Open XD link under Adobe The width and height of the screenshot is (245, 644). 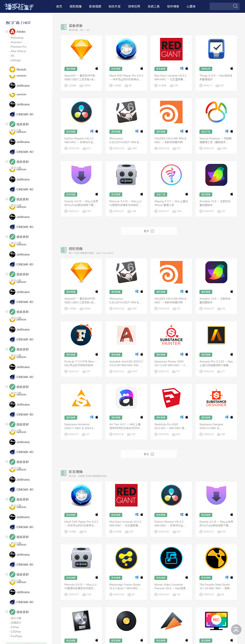coord(12,56)
